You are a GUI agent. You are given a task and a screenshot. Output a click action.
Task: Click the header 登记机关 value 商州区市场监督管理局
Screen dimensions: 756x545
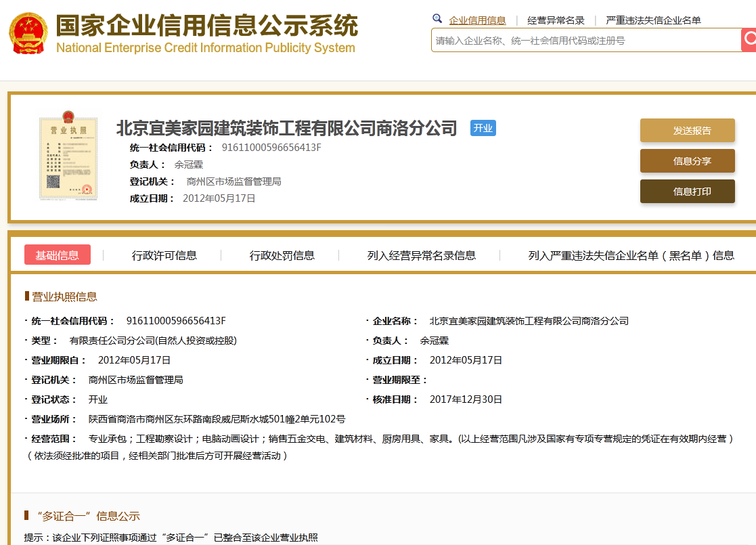point(234,181)
